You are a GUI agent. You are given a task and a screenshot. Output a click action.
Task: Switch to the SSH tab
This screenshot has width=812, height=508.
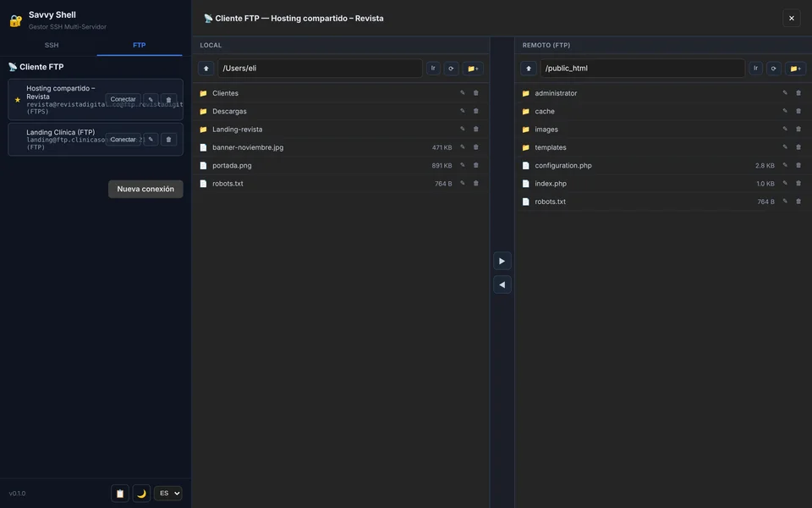[52, 45]
